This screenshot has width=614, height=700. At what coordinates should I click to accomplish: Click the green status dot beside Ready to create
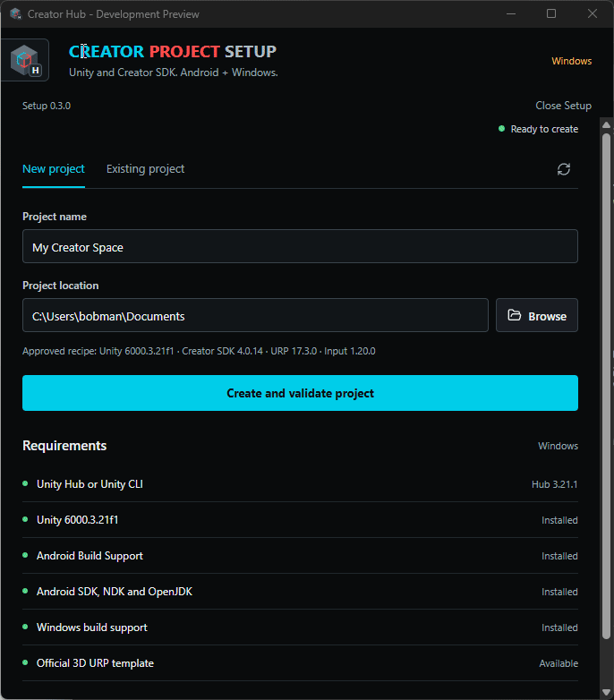[x=501, y=129]
